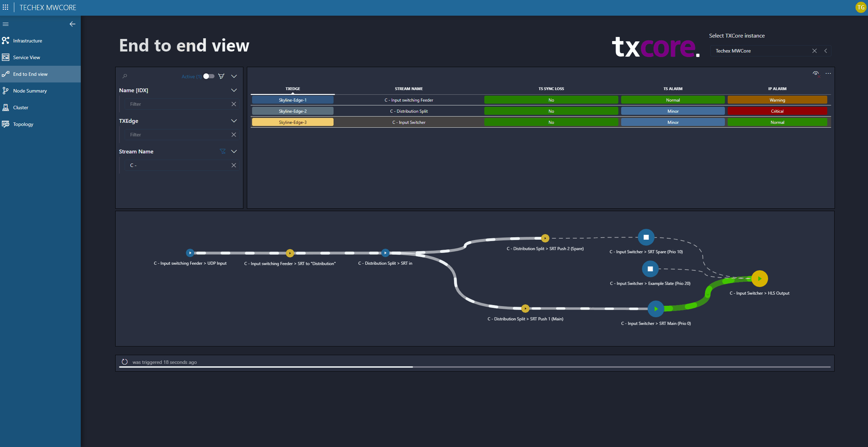Click the TG user avatar

860,7
